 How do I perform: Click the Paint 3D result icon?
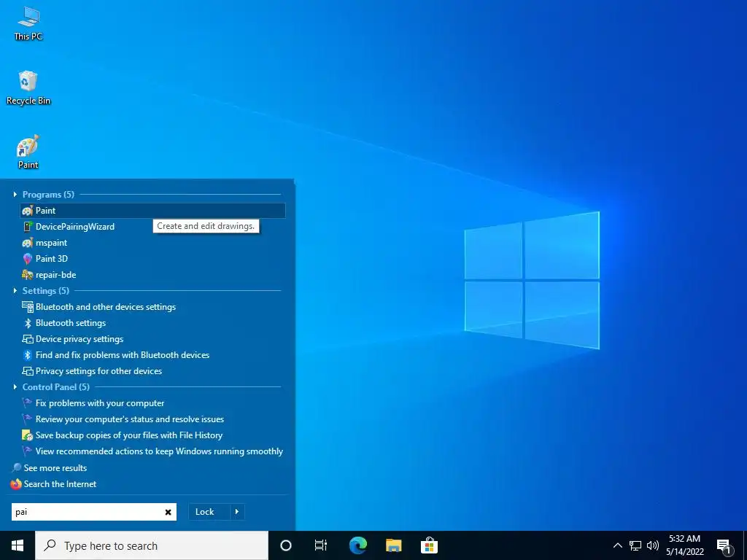28,259
